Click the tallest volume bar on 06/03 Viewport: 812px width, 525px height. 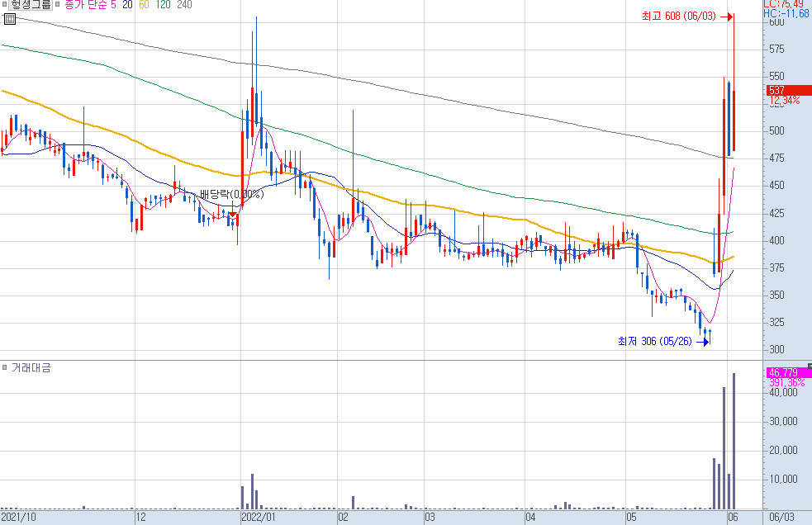point(734,441)
